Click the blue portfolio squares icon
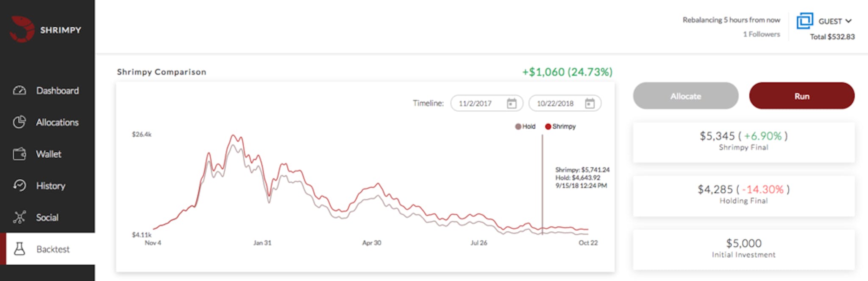Viewport: 868px width, 281px height. point(805,21)
